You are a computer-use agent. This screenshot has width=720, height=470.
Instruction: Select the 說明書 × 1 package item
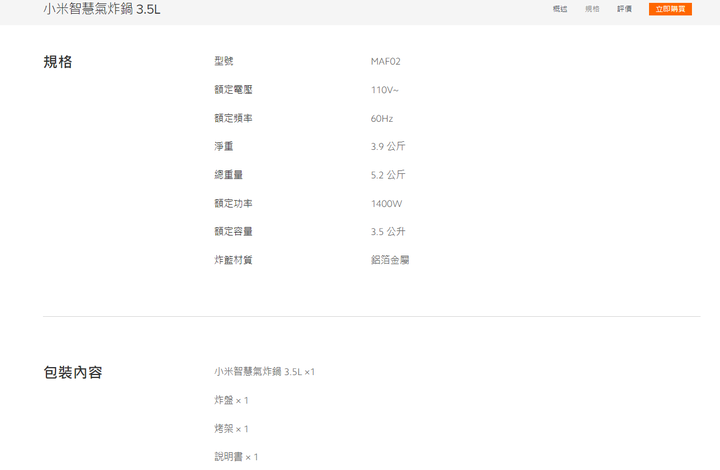click(x=236, y=457)
